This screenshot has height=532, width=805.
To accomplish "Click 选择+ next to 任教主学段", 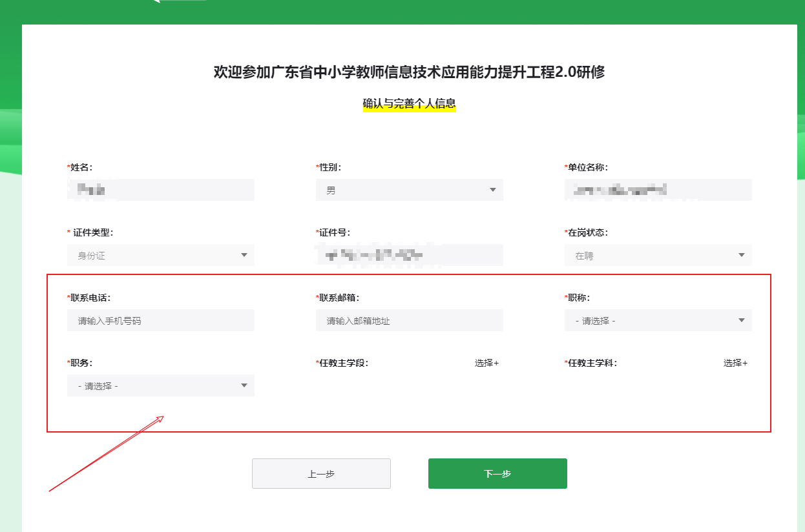I will click(486, 363).
